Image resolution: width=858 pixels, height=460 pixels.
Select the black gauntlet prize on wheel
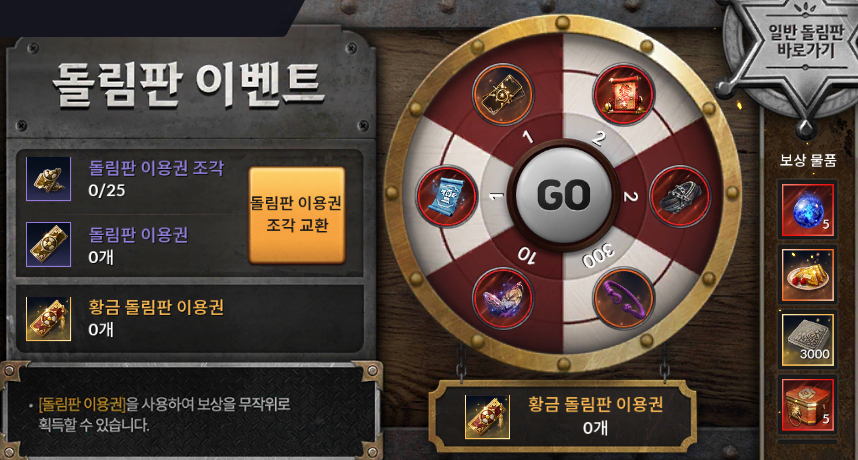point(680,195)
